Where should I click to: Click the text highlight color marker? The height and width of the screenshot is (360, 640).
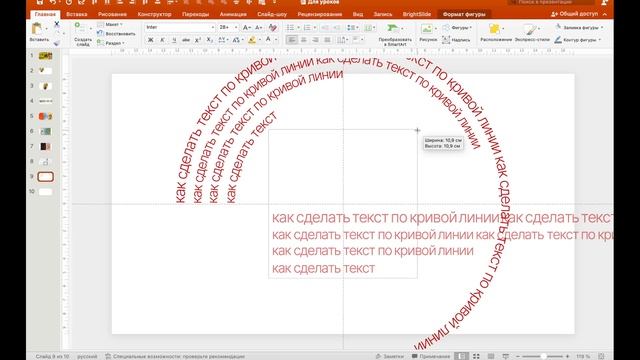(x=252, y=40)
